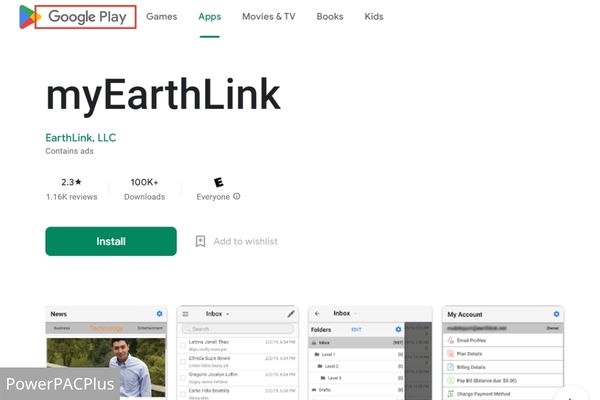This screenshot has width=600, height=400.
Task: Select the Apps tab
Action: 209,16
